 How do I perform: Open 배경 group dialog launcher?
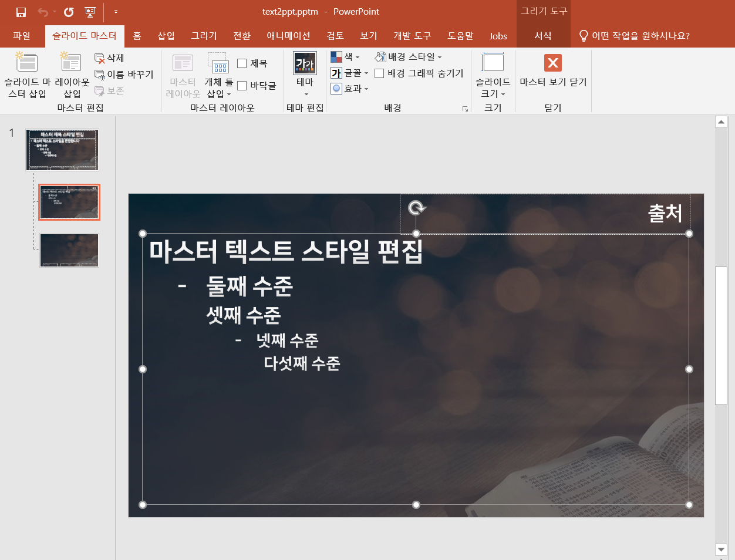tap(465, 109)
